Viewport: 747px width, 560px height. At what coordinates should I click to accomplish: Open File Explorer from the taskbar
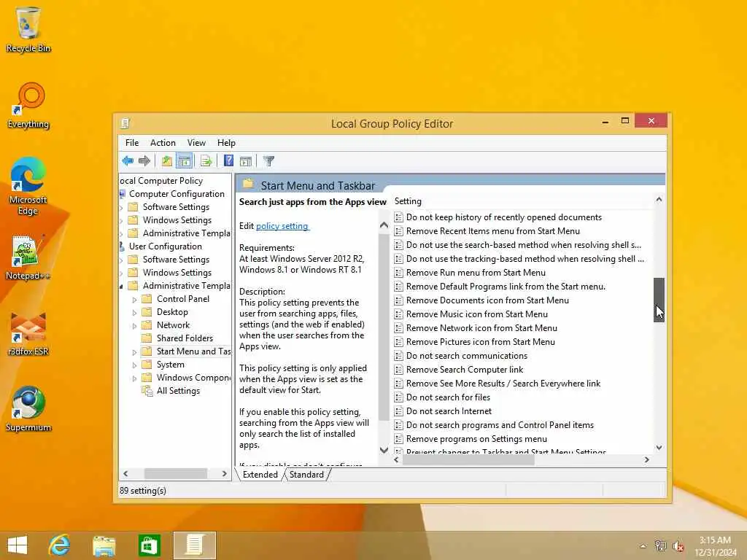[104, 545]
